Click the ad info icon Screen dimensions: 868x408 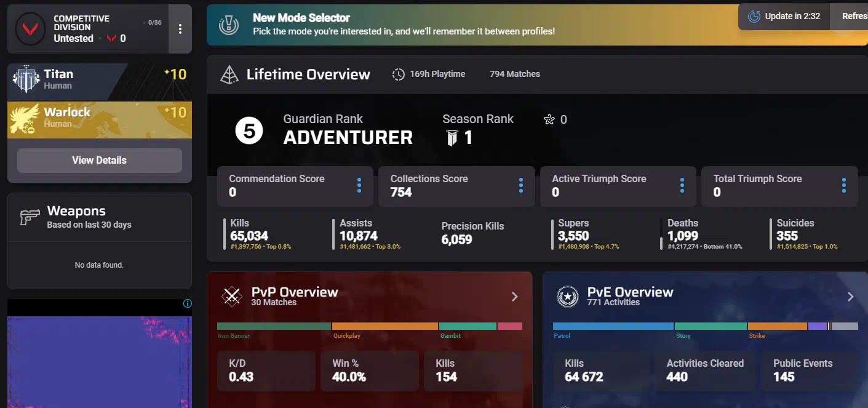point(188,303)
